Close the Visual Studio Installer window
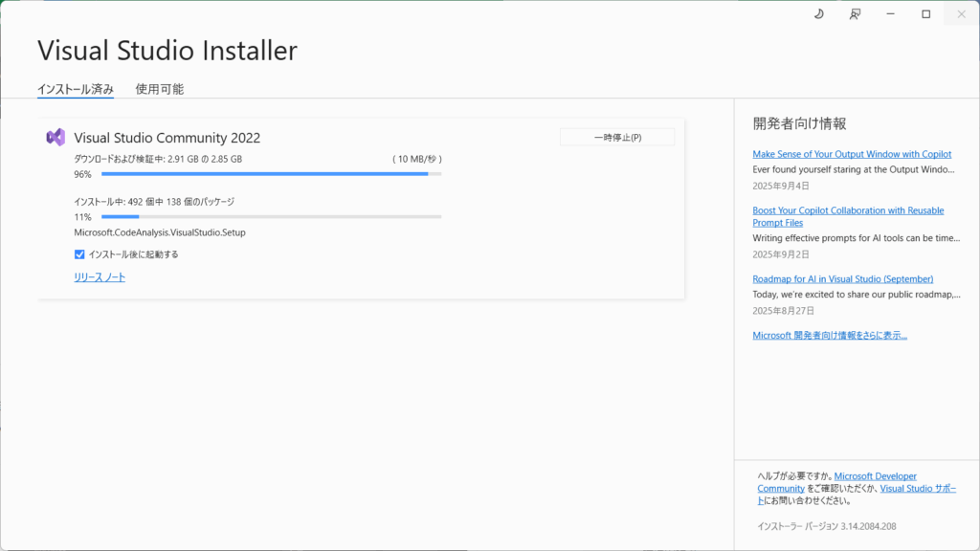 pos(961,13)
